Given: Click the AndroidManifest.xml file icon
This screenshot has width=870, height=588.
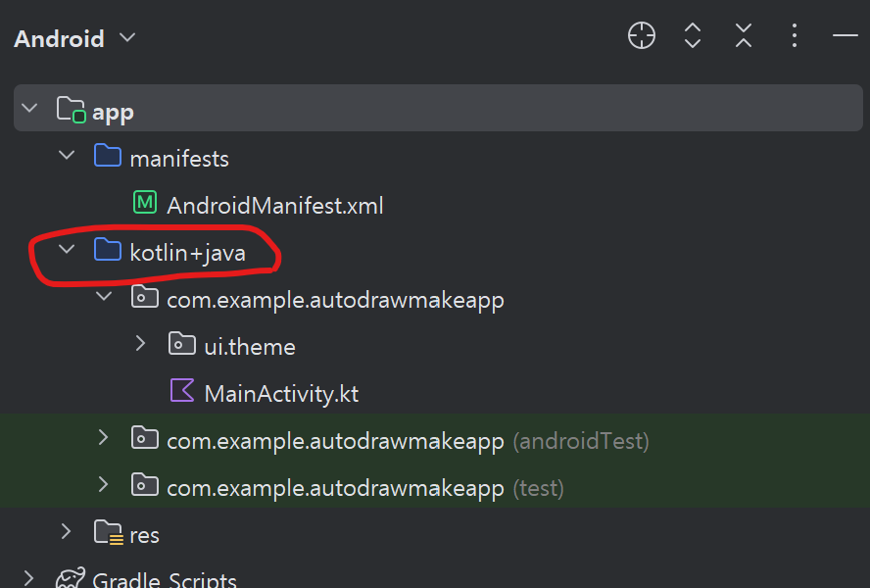Looking at the screenshot, I should 145,202.
